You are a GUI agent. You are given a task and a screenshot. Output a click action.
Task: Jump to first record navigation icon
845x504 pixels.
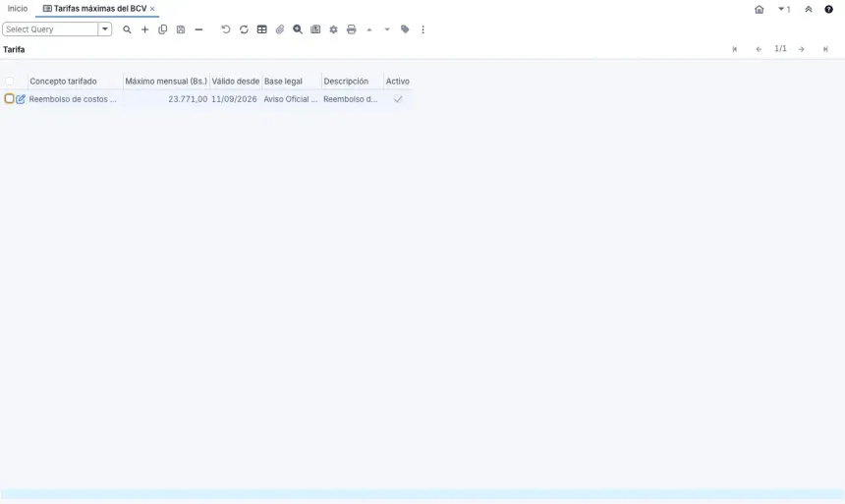735,49
